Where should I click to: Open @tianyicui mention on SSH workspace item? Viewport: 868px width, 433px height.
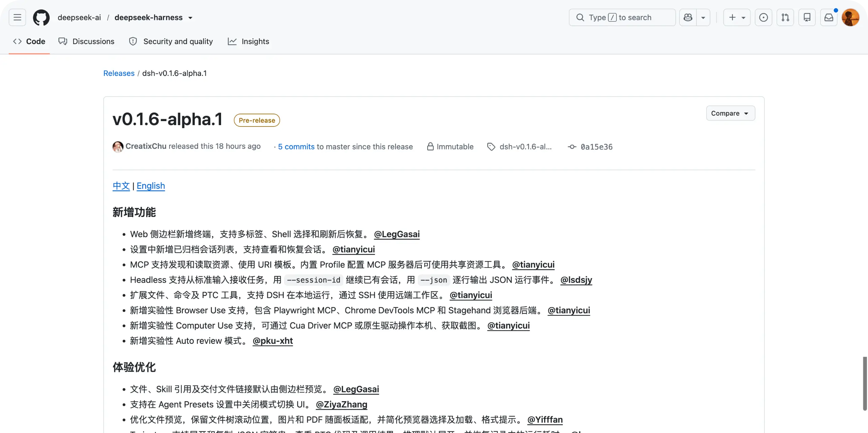(471, 295)
